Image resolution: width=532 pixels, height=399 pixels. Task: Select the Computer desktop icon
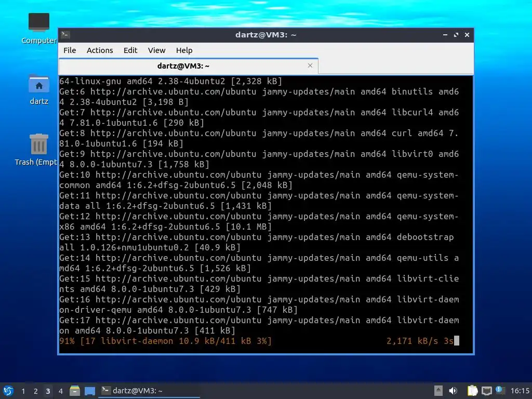[x=39, y=29]
